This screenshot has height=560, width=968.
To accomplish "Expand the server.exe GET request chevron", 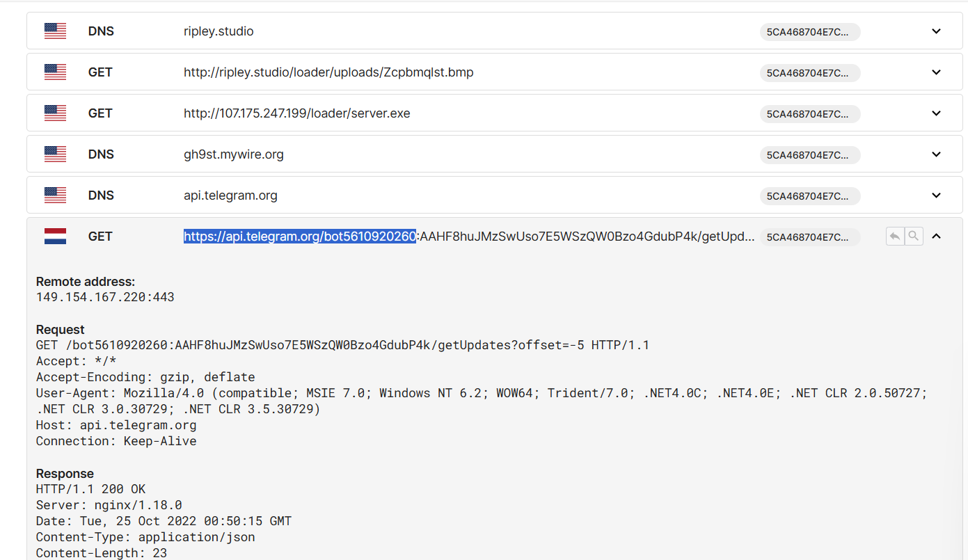I will (936, 113).
